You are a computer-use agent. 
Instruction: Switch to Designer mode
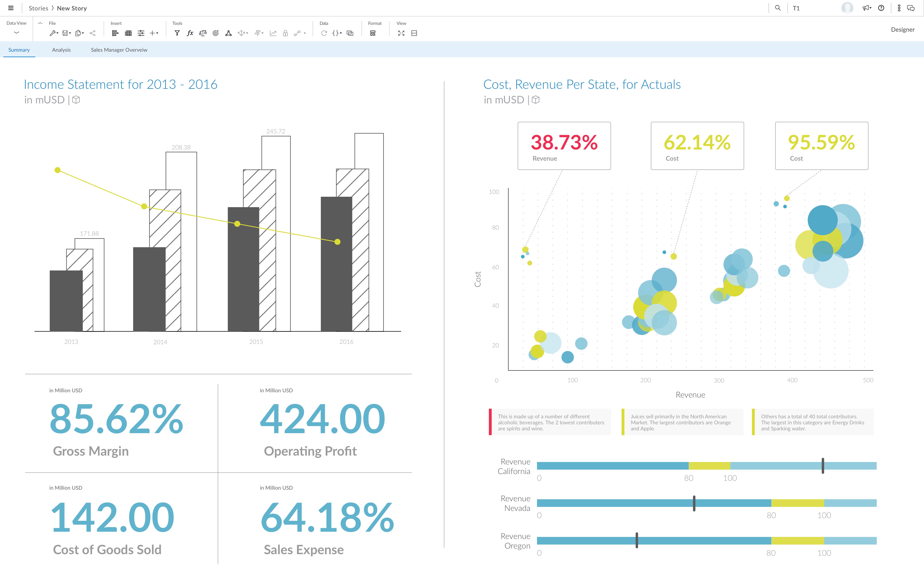[903, 30]
